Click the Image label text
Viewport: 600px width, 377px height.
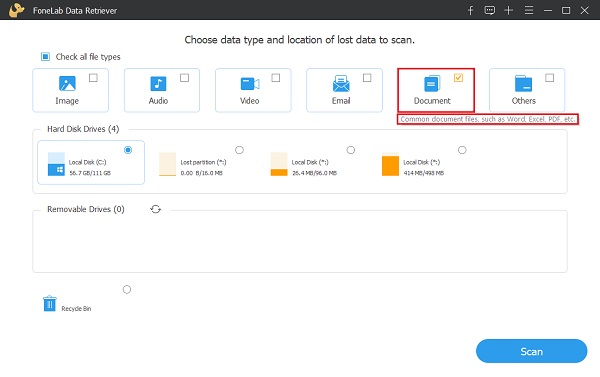click(67, 101)
